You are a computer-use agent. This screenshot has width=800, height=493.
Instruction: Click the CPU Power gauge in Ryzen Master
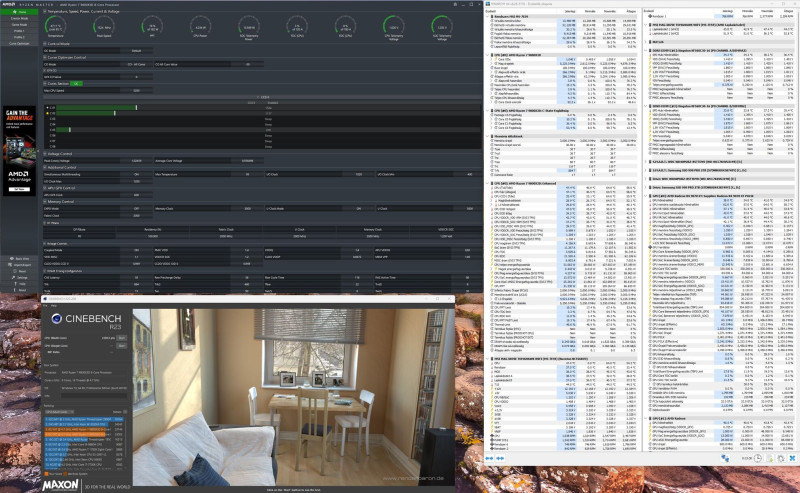click(x=201, y=27)
